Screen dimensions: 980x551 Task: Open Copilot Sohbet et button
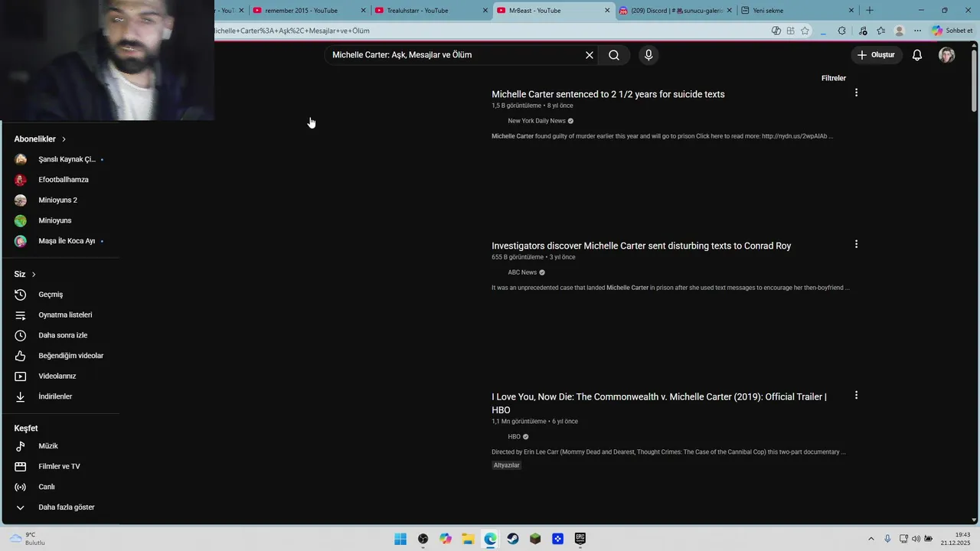coord(952,31)
